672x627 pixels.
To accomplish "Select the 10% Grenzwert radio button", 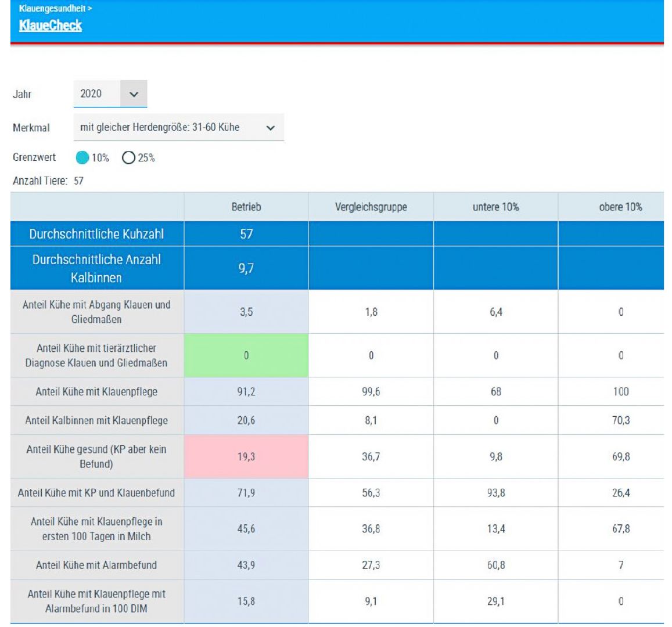I will click(x=83, y=157).
